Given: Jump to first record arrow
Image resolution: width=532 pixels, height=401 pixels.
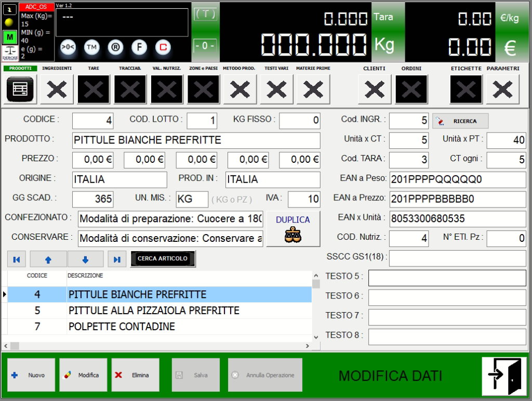Looking at the screenshot, I should 17,259.
